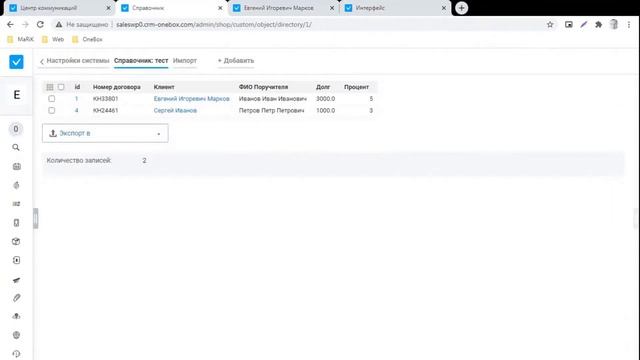Click the + Добавить button
The width and height of the screenshot is (640, 360).
[236, 60]
